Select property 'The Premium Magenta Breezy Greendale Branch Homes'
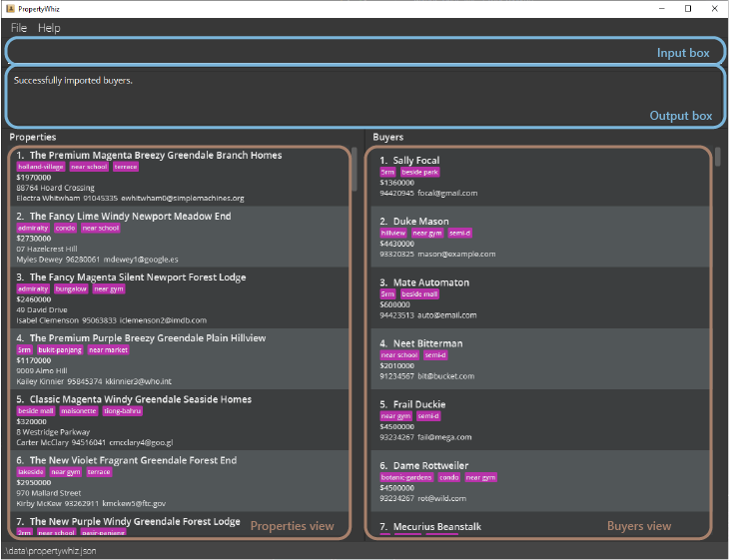The width and height of the screenshot is (729, 560). [179, 176]
